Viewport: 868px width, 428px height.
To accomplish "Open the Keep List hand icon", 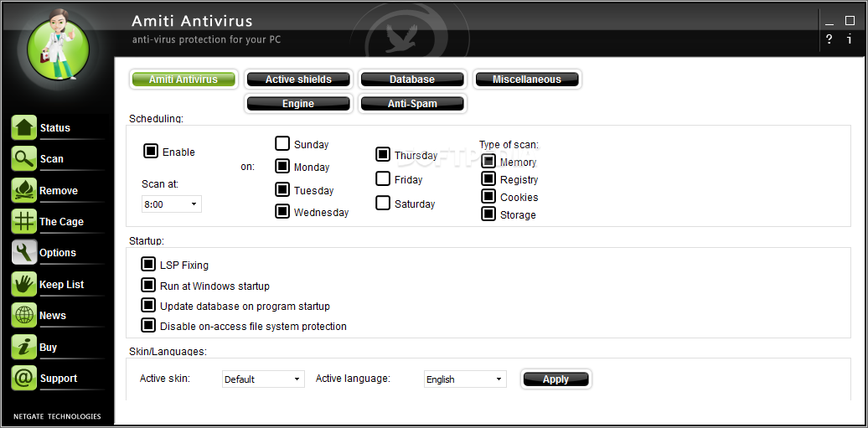I will (23, 284).
